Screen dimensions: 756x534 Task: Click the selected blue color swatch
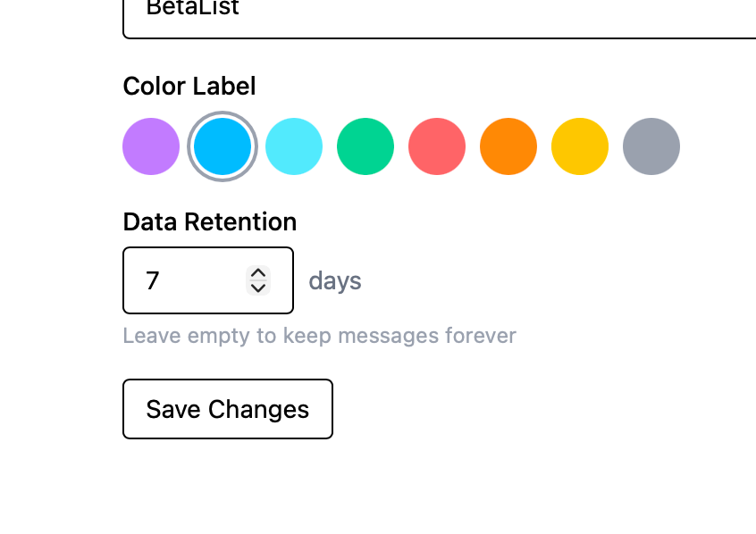coord(223,146)
